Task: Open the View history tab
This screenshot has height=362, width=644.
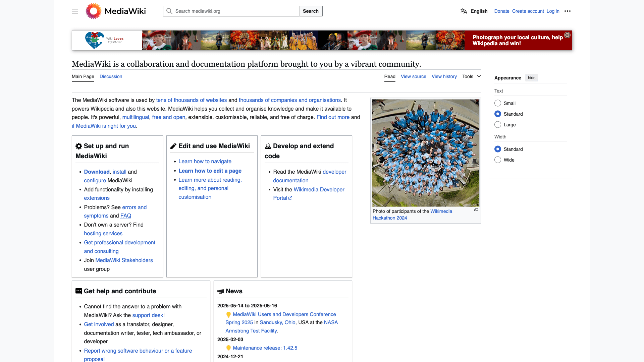Action: tap(444, 76)
